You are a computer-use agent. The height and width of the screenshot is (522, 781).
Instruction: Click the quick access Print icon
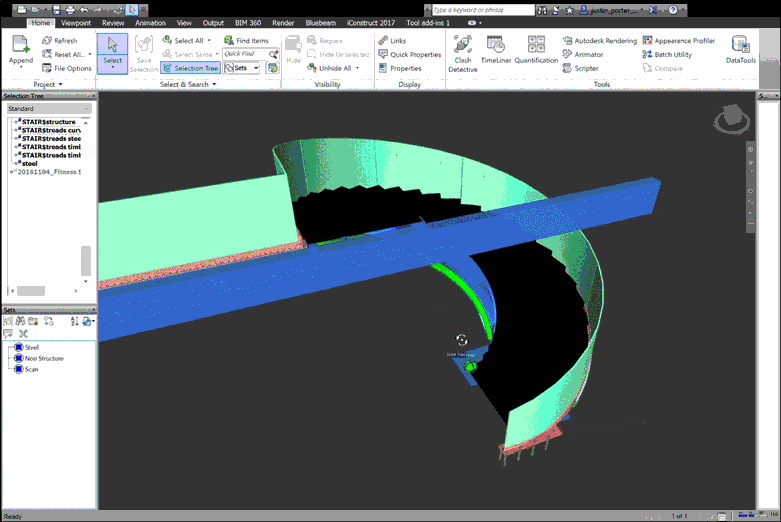(70, 9)
